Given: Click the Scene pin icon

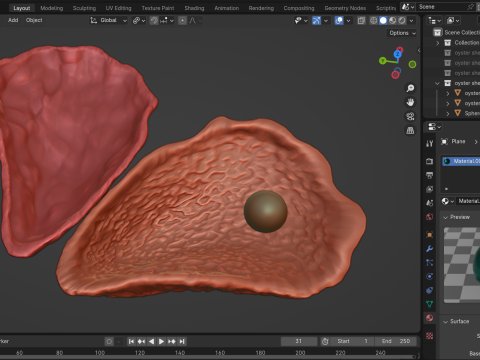Looking at the screenshot, I should coord(470,7).
